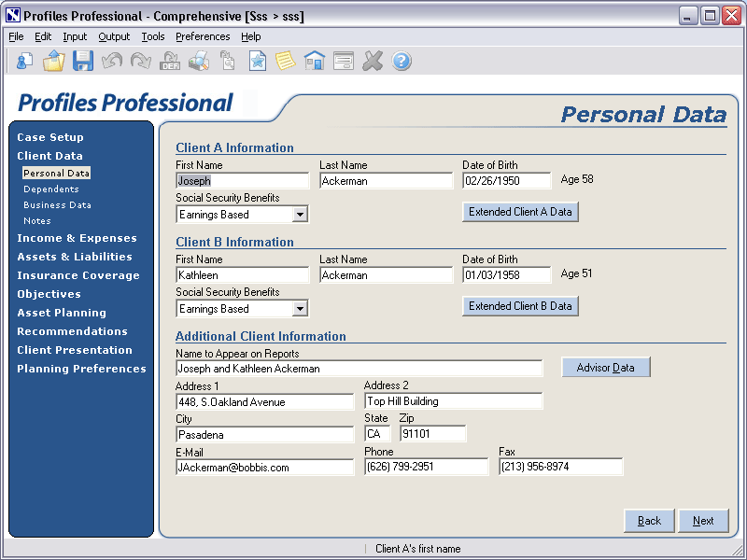Open Advisor Data
This screenshot has height=560, width=747.
pyautogui.click(x=605, y=368)
